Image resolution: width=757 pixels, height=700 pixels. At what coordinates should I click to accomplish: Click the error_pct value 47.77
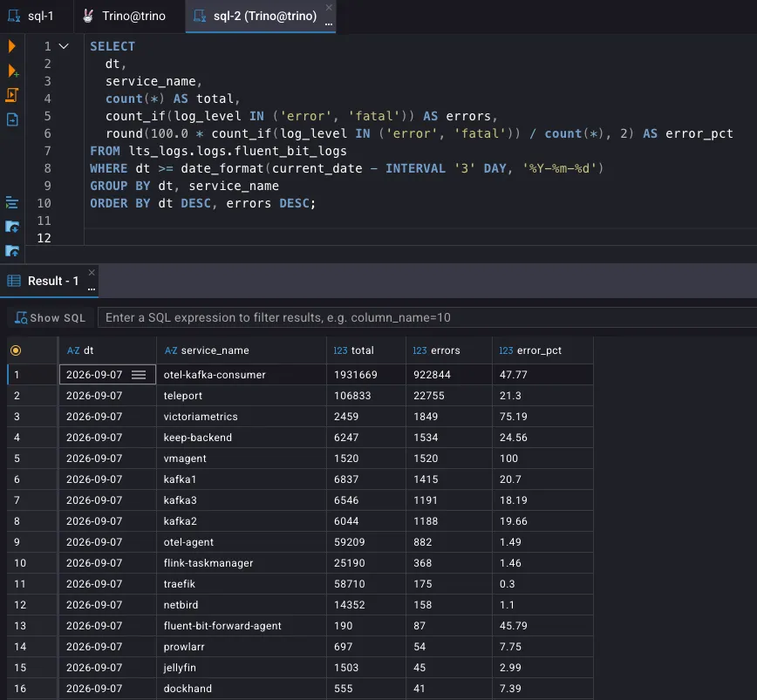(x=513, y=375)
